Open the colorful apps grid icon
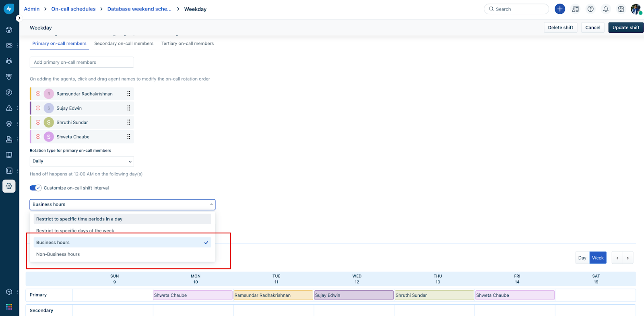644x316 pixels. pyautogui.click(x=9, y=307)
